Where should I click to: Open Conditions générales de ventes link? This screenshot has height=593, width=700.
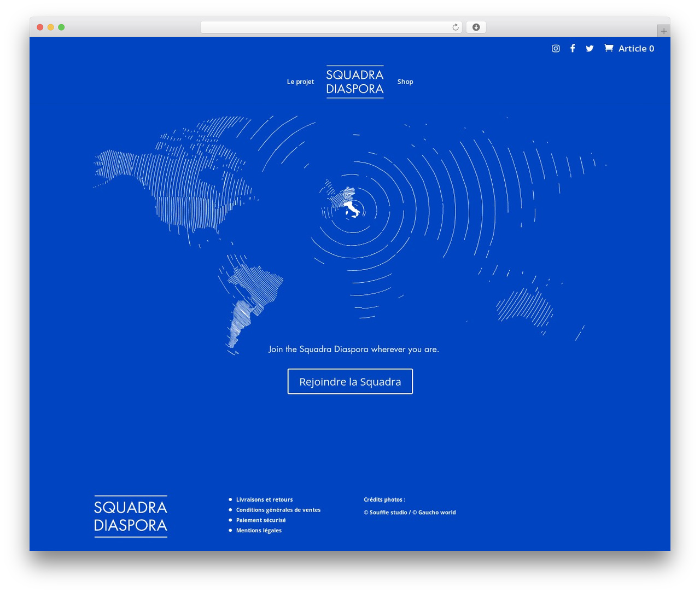(278, 510)
